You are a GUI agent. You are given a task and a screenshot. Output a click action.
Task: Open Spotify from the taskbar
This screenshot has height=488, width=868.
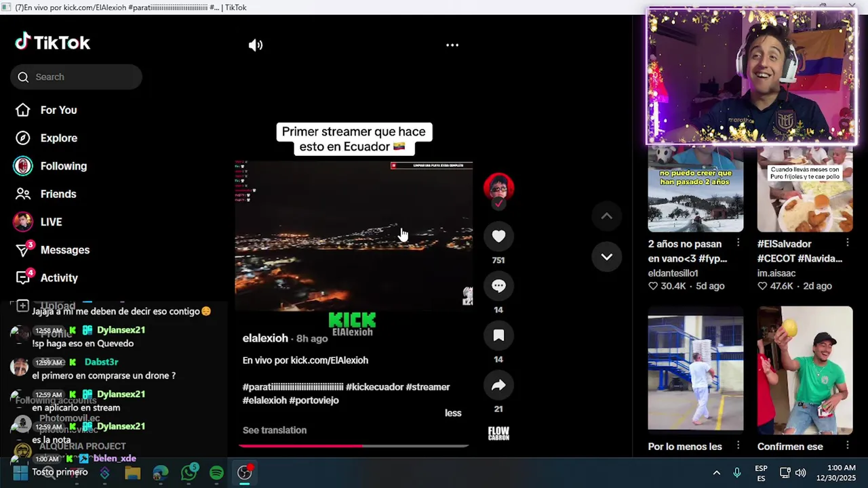click(x=216, y=472)
